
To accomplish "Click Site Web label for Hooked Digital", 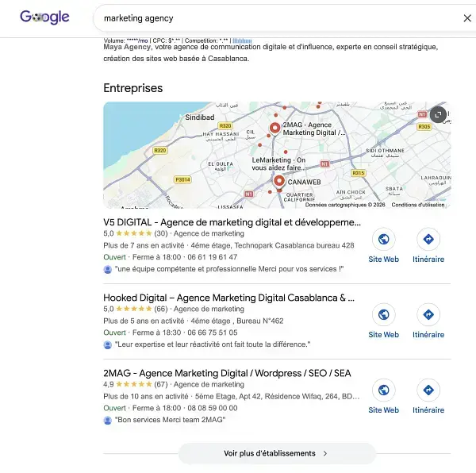I will (x=384, y=335).
